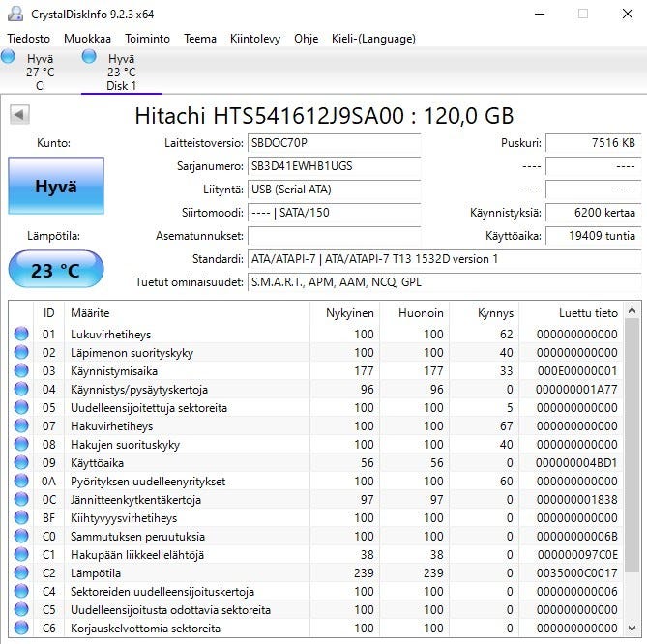This screenshot has width=647, height=644.
Task: Click status icon for Uudelleensijoitusta odottavia sektoreita
Action: tap(21, 609)
